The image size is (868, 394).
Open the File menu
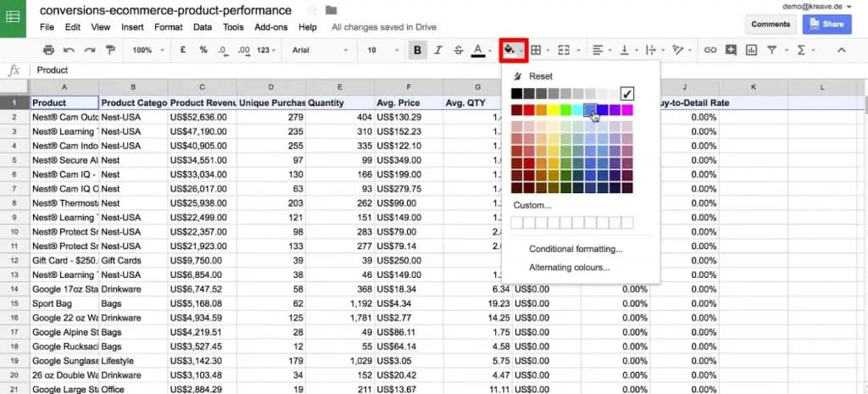coord(47,27)
